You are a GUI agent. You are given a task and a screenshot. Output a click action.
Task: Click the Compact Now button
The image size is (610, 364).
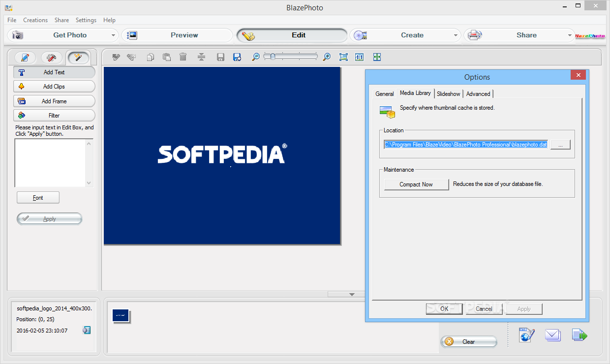point(416,184)
